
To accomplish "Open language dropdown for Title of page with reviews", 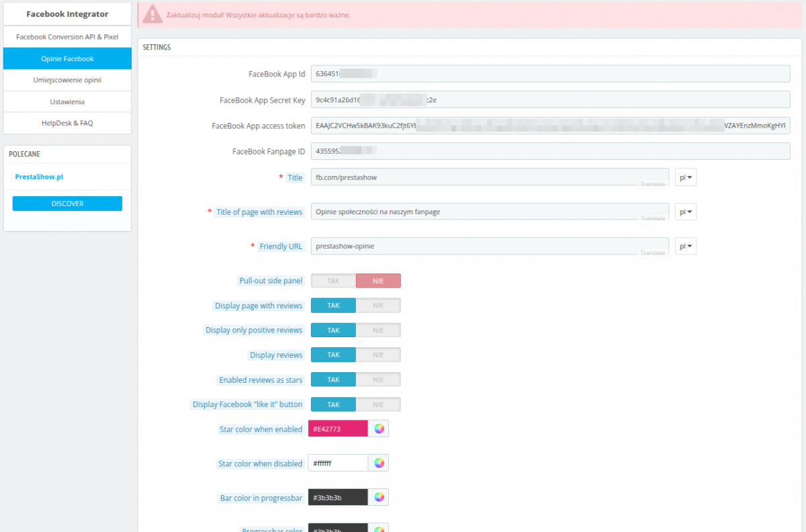I will [x=685, y=212].
